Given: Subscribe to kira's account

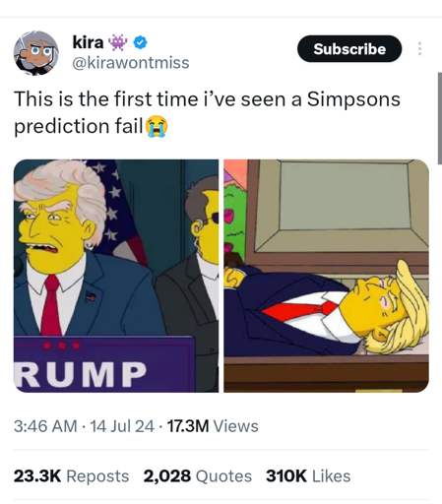Looking at the screenshot, I should point(349,49).
